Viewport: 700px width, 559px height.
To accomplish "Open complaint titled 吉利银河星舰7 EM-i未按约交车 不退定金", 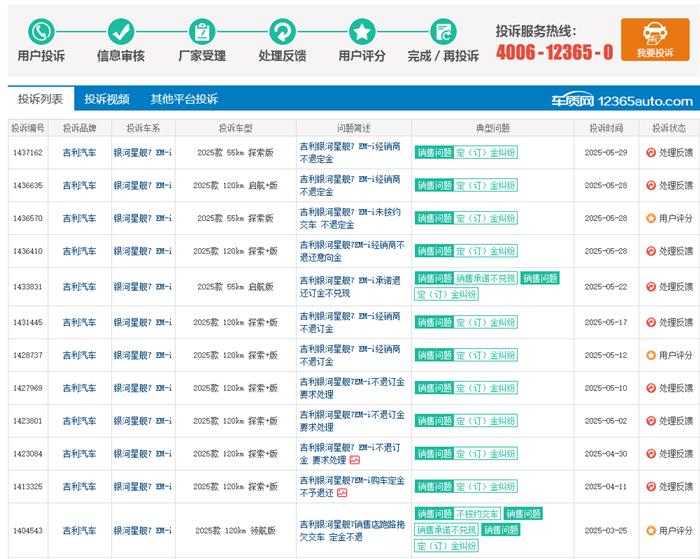I will pyautogui.click(x=350, y=218).
